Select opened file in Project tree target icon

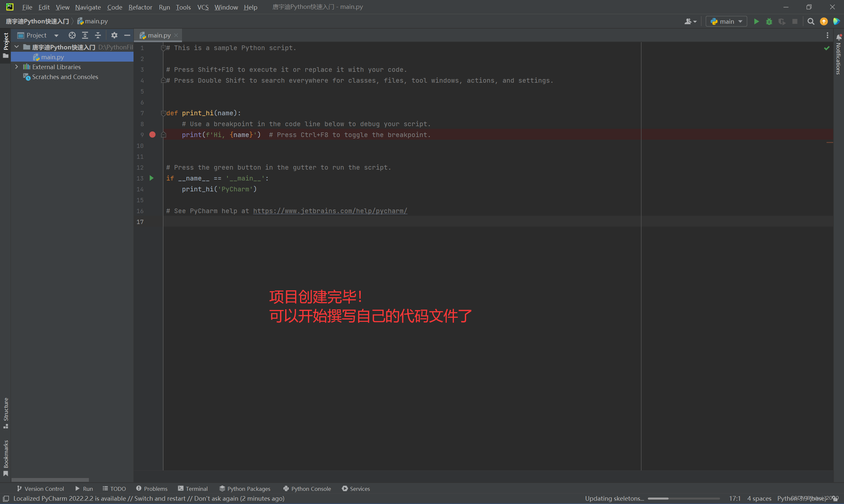pyautogui.click(x=72, y=35)
